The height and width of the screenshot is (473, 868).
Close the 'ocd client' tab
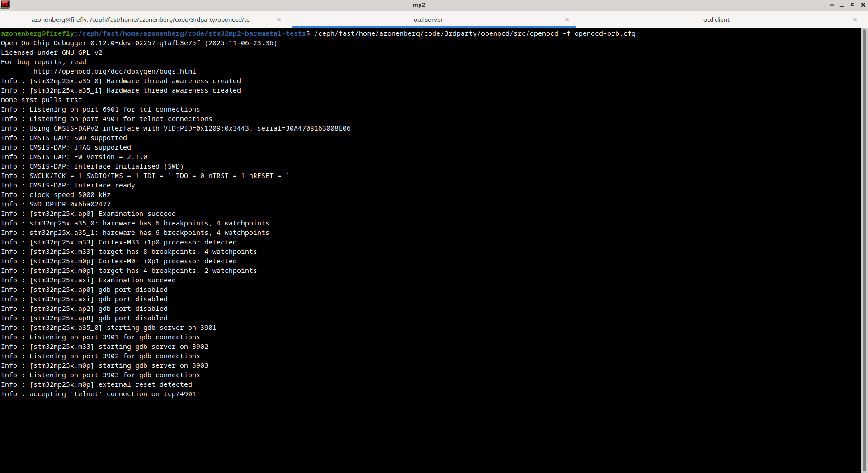click(x=854, y=19)
